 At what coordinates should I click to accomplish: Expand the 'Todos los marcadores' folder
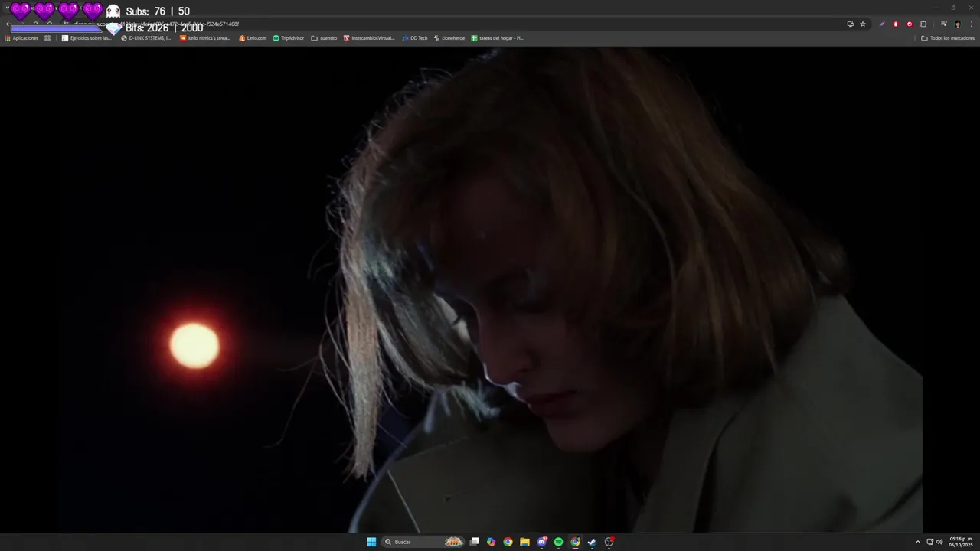(x=948, y=38)
